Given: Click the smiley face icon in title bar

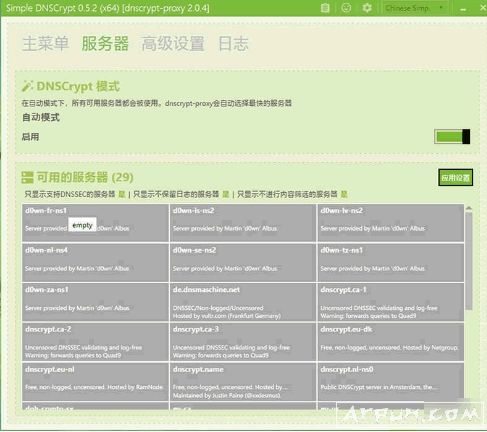Looking at the screenshot, I should pos(346,7).
